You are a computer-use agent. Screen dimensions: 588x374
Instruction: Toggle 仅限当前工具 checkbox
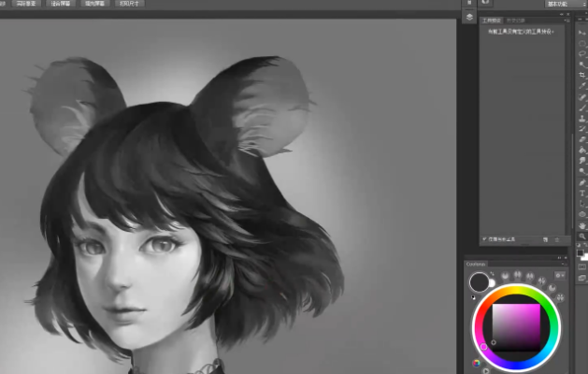coord(484,239)
